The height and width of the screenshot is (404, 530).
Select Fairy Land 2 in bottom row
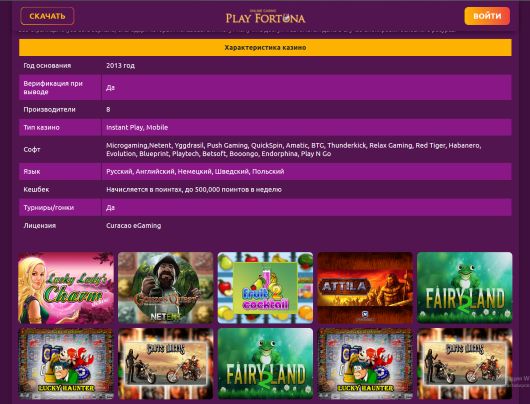[x=265, y=364]
